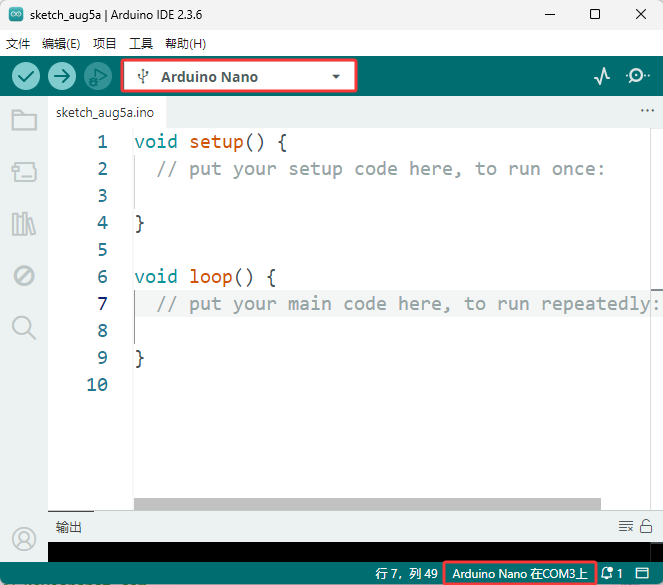Open the 工具 menu
Image resolution: width=663 pixels, height=585 pixels.
[141, 44]
